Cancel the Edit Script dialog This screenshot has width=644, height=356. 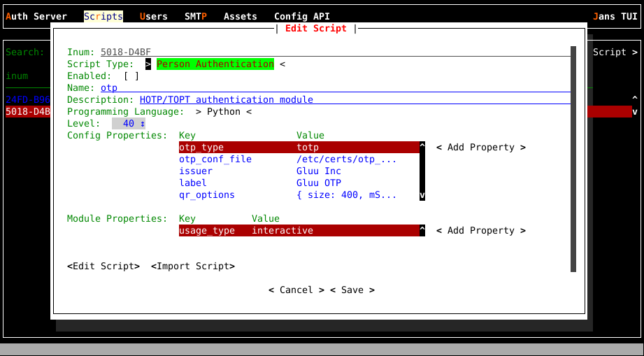click(296, 290)
